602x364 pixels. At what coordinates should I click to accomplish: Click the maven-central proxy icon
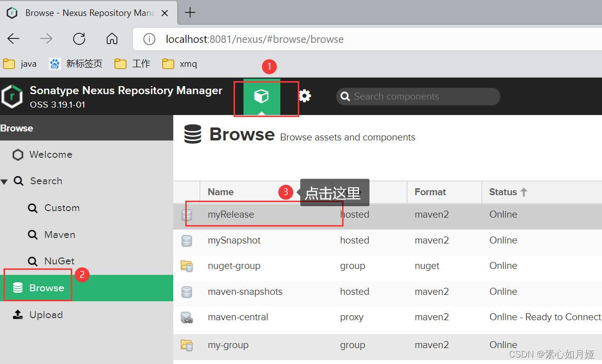tap(187, 318)
